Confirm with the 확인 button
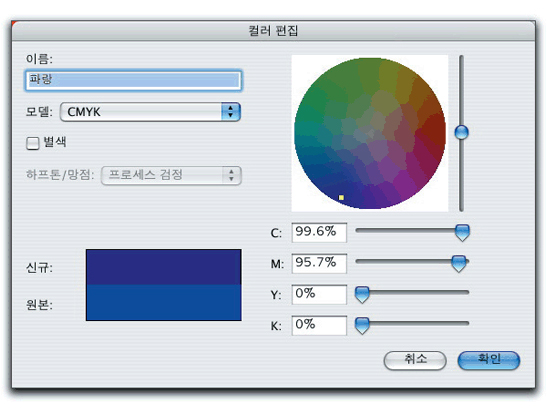The image size is (548, 409). [489, 360]
